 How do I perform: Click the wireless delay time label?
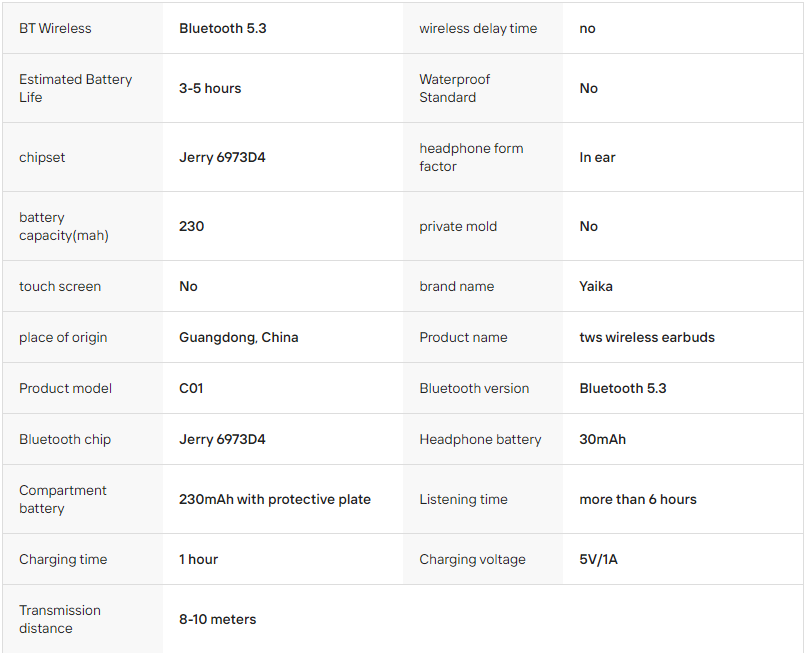click(x=478, y=28)
